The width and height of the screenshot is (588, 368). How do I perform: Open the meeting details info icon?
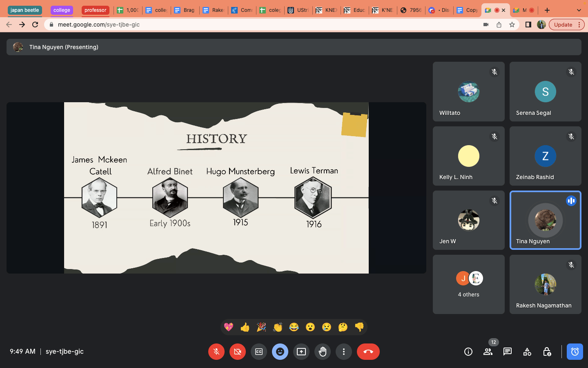click(468, 352)
